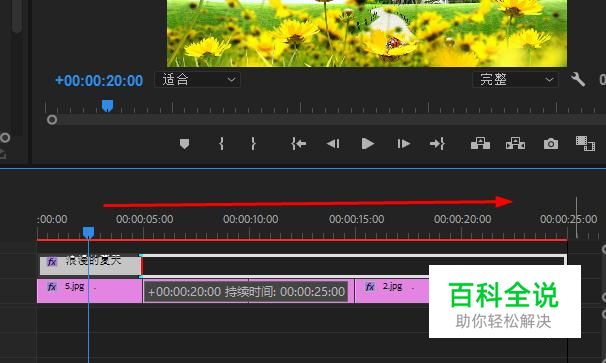This screenshot has height=363, width=606.
Task: Click the Lift button
Action: [x=480, y=143]
